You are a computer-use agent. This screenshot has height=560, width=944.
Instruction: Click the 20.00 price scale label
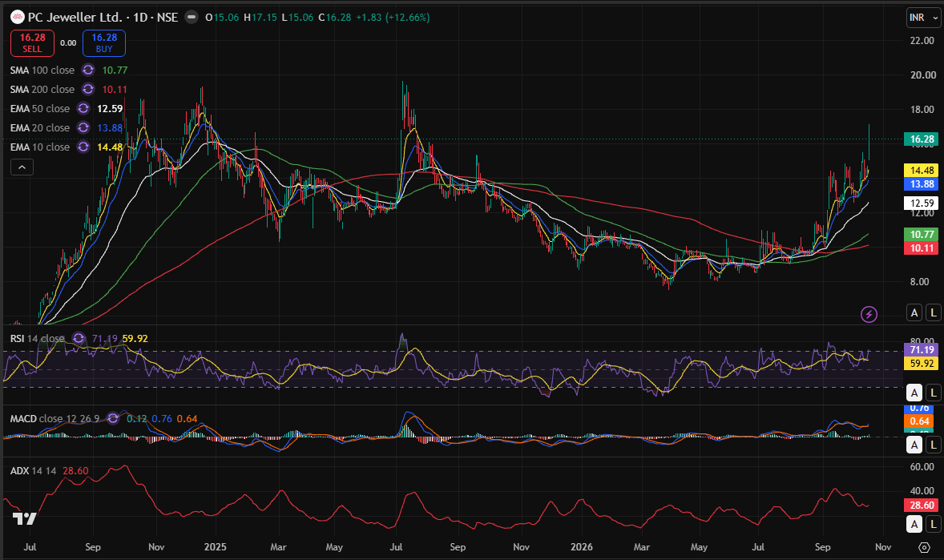coord(922,75)
